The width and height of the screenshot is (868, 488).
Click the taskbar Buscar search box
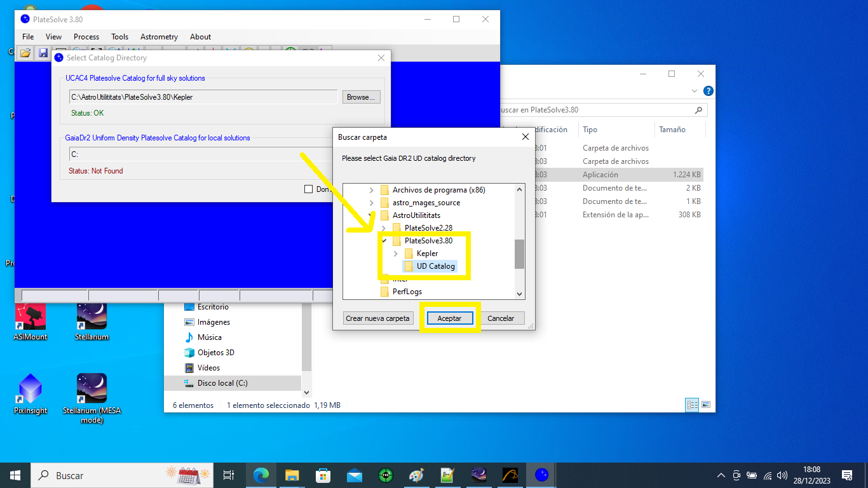tap(121, 475)
